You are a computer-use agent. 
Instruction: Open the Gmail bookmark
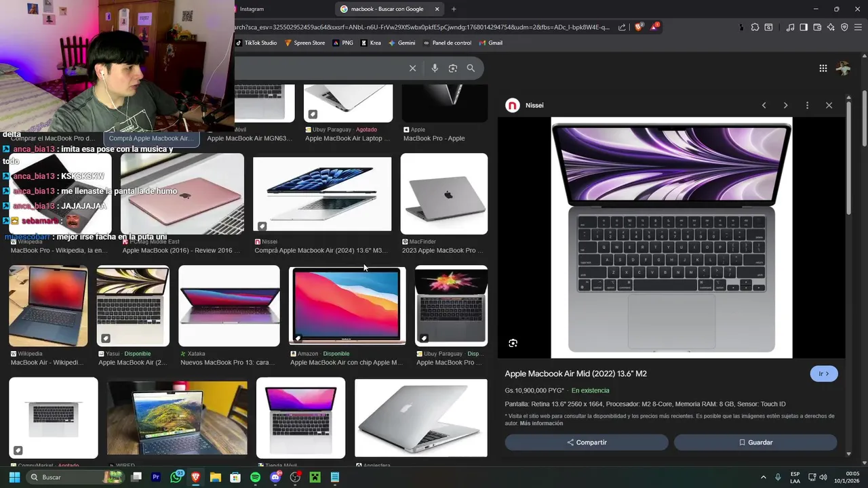(491, 43)
